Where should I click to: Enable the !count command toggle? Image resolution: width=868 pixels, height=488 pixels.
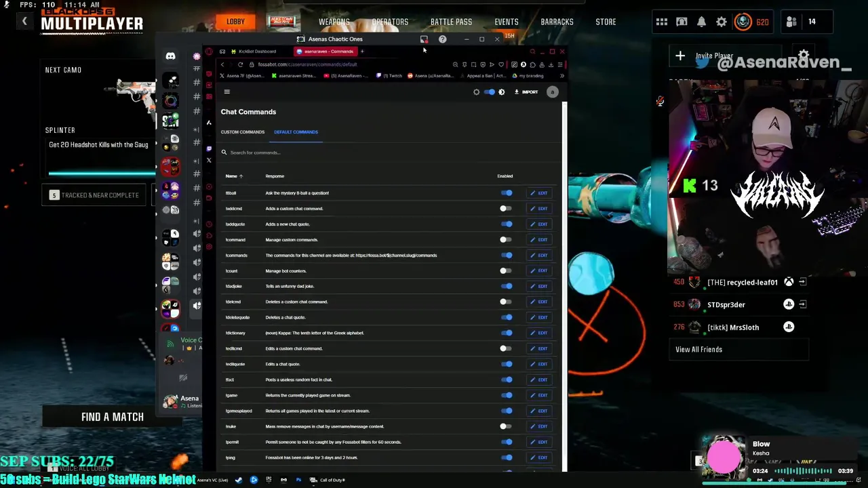pos(505,271)
